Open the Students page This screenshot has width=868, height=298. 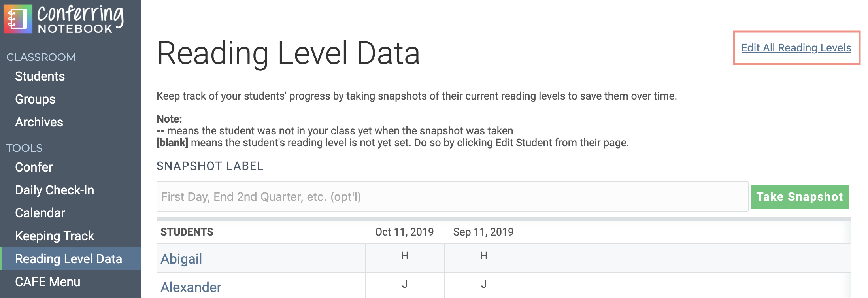[x=40, y=76]
